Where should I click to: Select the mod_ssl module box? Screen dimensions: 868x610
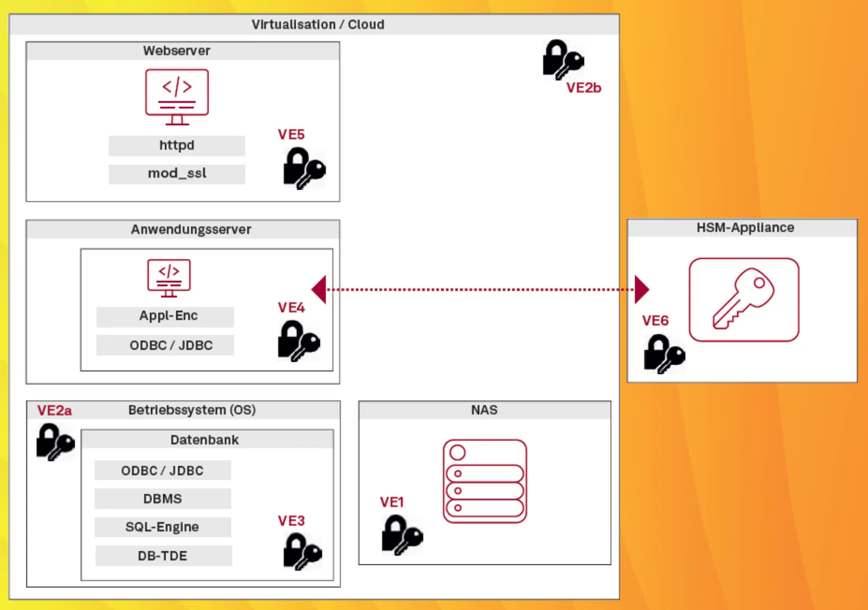pyautogui.click(x=177, y=174)
